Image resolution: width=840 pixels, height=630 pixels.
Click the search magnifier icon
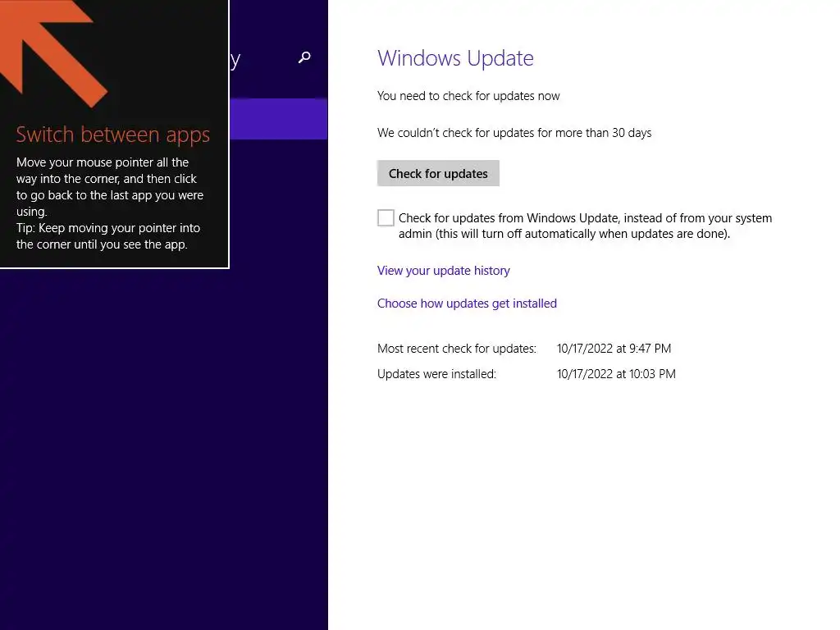[x=304, y=57]
